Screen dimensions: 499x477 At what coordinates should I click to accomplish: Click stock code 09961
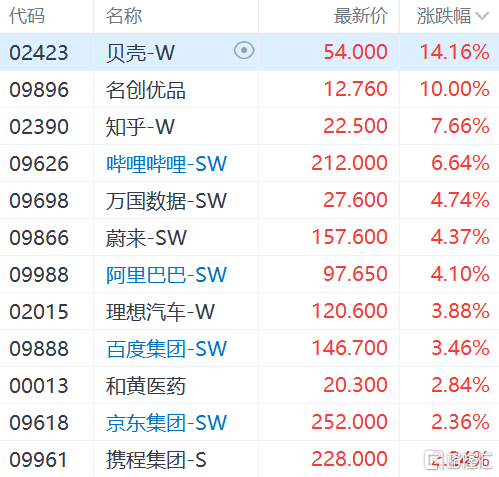tap(39, 460)
